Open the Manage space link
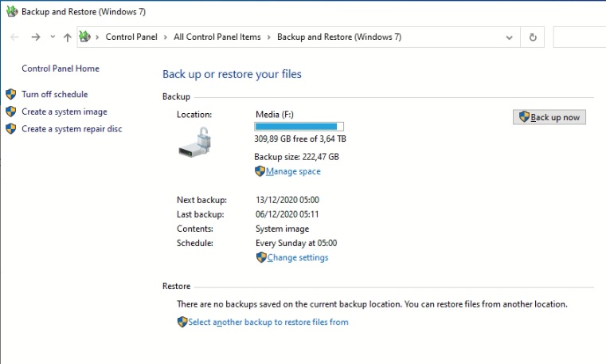The image size is (606, 364). click(293, 171)
